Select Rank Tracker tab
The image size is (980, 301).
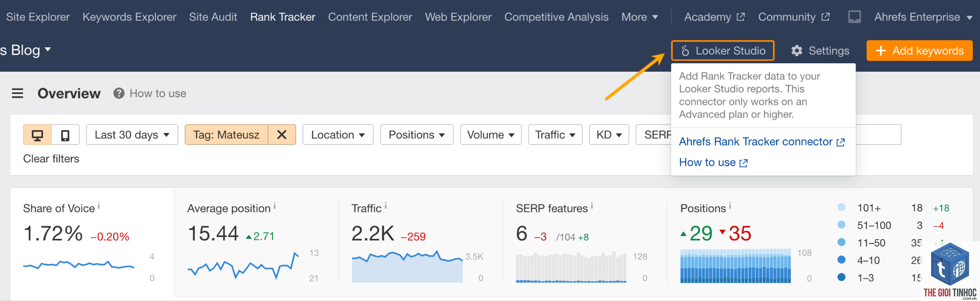click(283, 17)
